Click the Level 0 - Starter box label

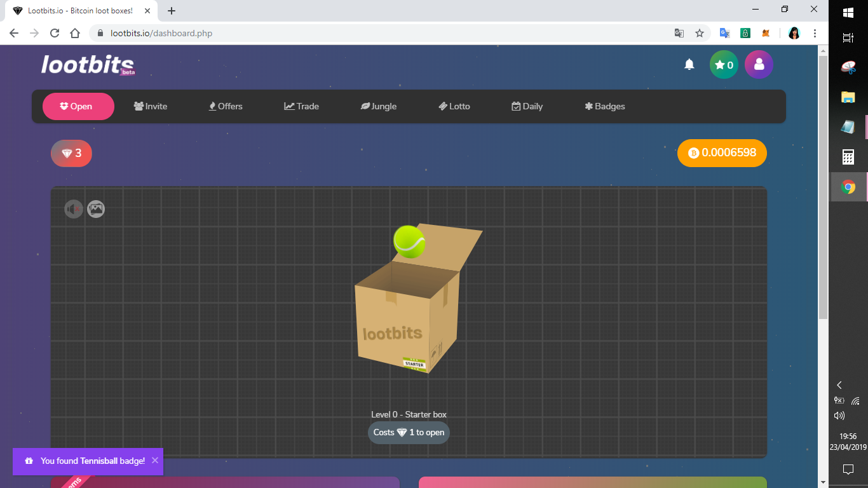(x=409, y=414)
